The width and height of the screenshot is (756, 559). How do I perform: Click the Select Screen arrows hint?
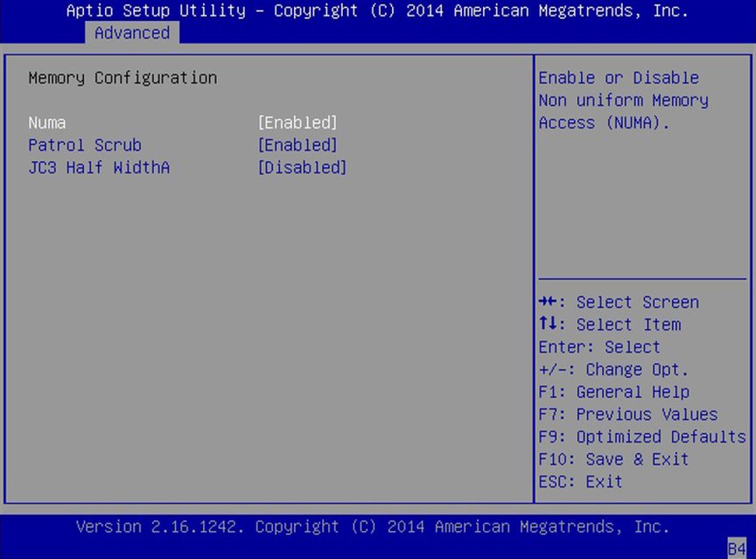click(619, 302)
